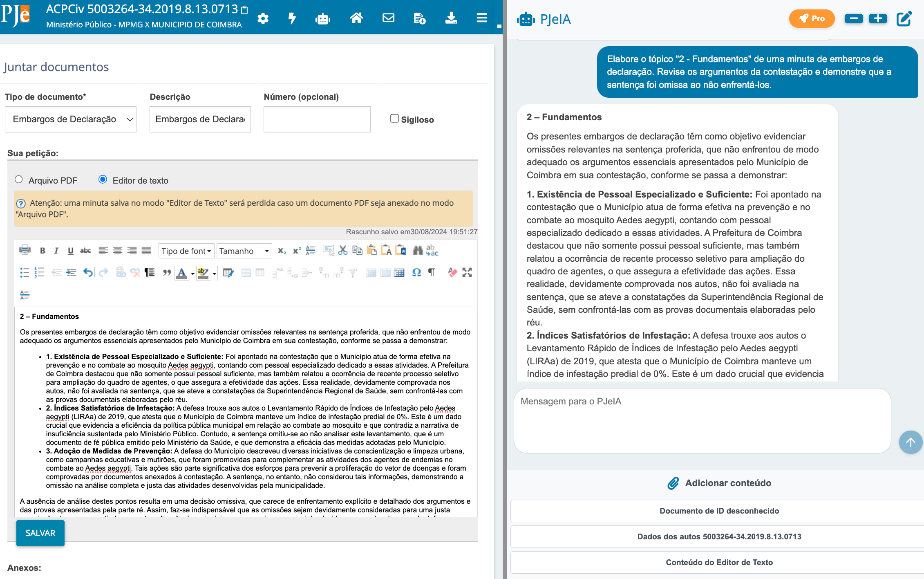Click the download icon in header

click(x=451, y=18)
